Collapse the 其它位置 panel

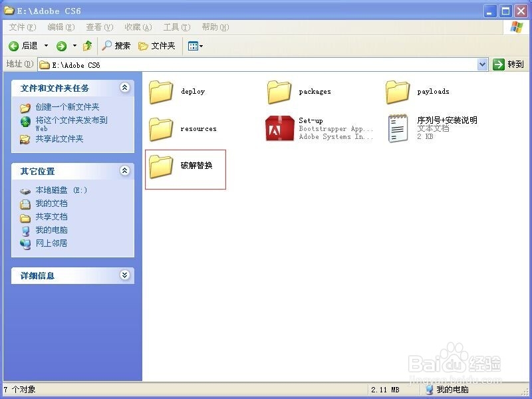pyautogui.click(x=125, y=171)
